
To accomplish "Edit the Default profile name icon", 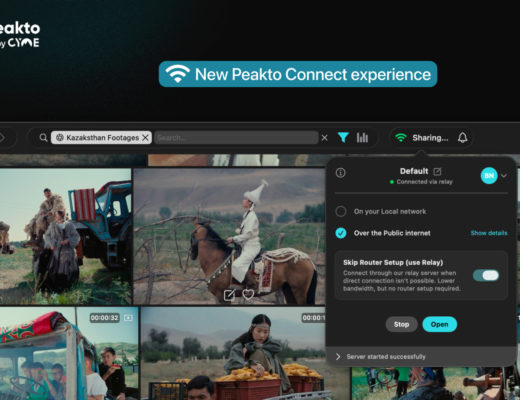I will (x=437, y=171).
